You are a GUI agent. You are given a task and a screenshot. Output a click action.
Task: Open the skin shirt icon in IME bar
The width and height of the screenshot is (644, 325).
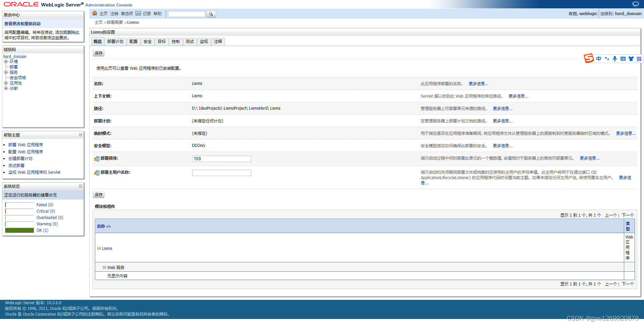click(x=631, y=59)
